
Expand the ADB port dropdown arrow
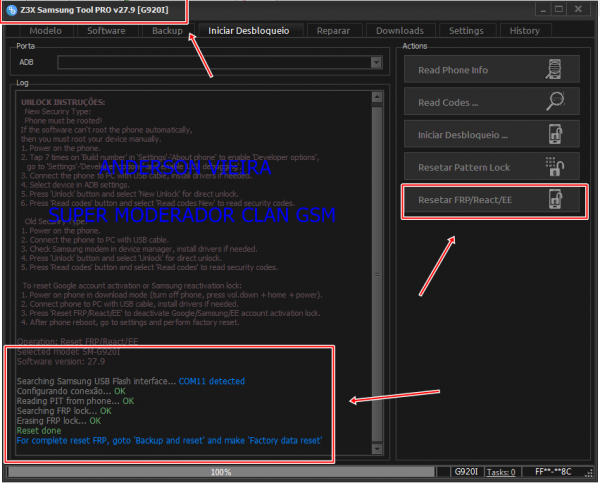tap(376, 62)
